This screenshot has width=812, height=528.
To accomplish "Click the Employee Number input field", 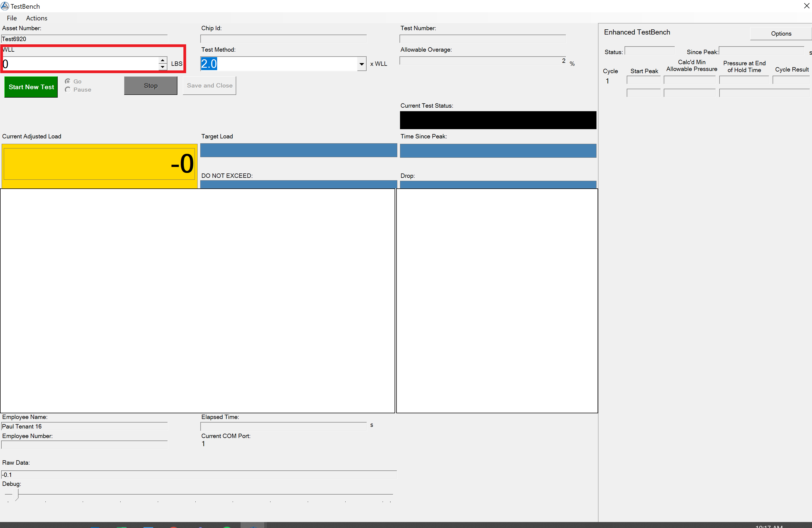I will (x=84, y=445).
